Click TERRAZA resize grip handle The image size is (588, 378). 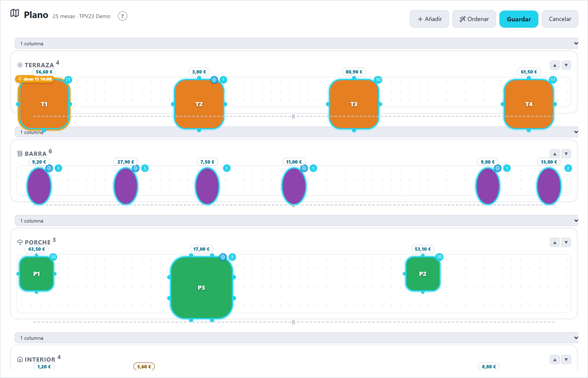coord(293,116)
